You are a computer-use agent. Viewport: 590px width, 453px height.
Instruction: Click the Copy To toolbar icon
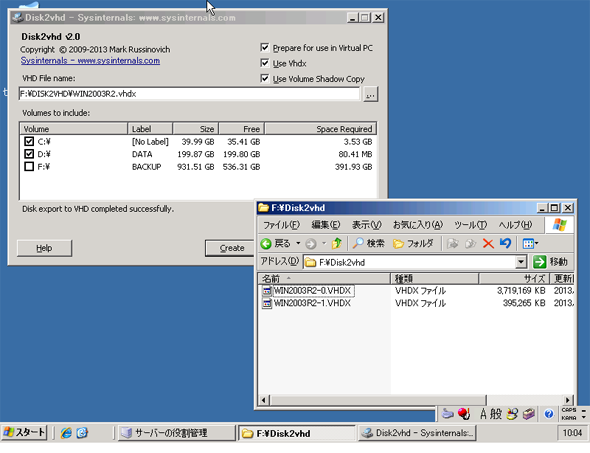click(x=470, y=244)
